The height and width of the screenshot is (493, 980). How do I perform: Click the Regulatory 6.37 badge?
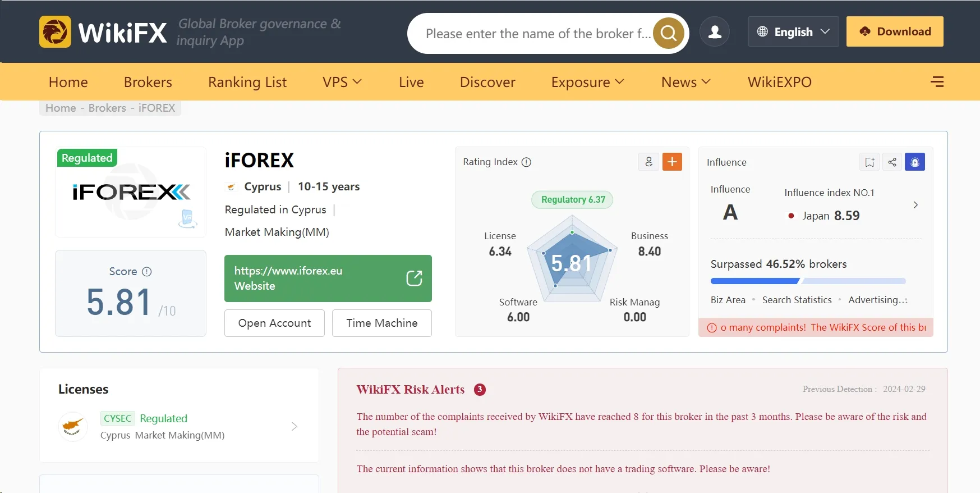(x=573, y=199)
